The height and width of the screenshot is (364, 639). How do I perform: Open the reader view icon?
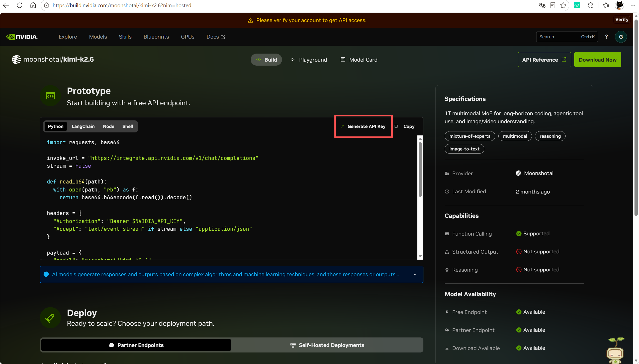tap(553, 5)
